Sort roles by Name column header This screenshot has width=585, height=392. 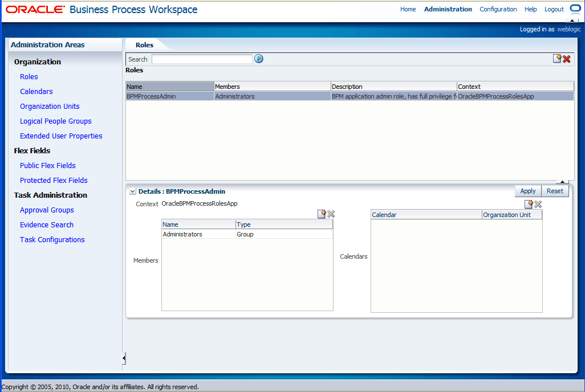[x=170, y=87]
